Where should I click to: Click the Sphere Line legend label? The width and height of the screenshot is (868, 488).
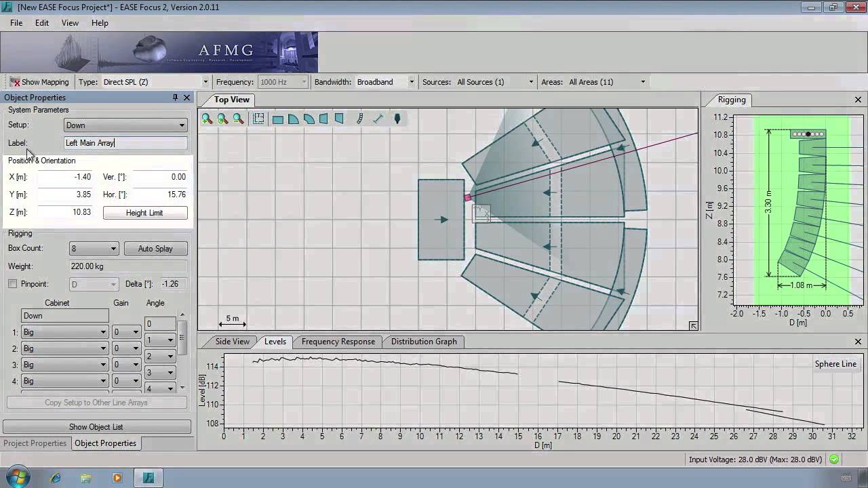(x=835, y=364)
